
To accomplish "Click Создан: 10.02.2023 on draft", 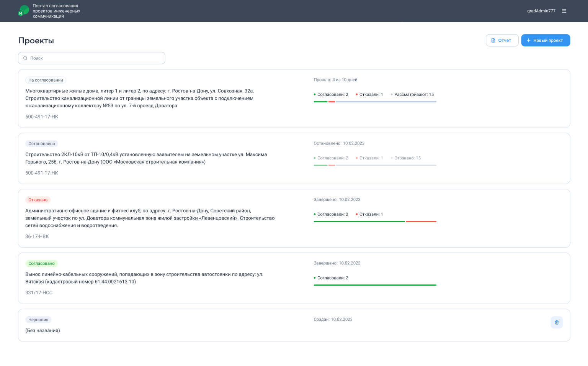I will [x=333, y=319].
